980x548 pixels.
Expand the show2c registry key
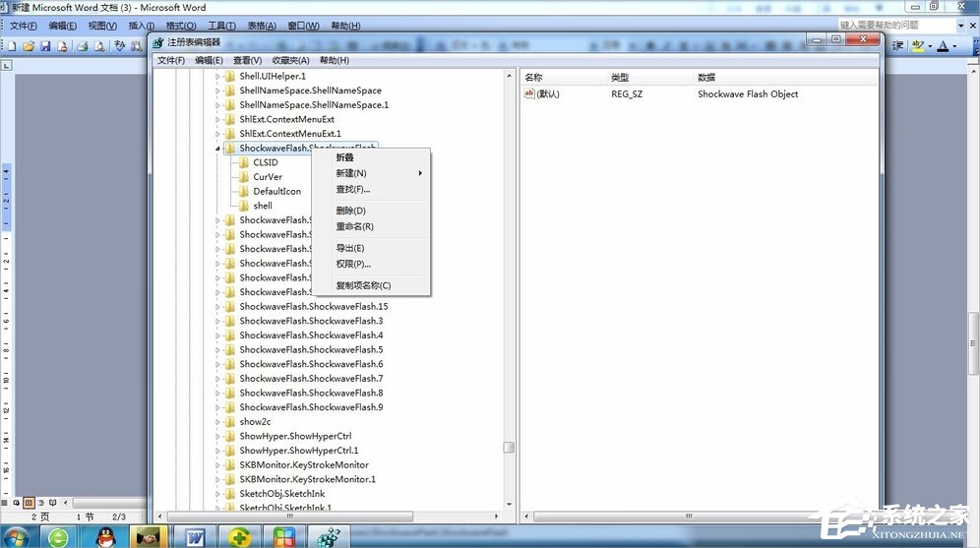[217, 422]
